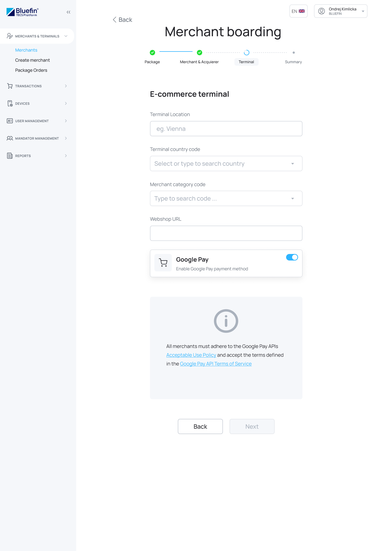Click the UK flag next to EN
The image size is (392, 551).
point(302,11)
